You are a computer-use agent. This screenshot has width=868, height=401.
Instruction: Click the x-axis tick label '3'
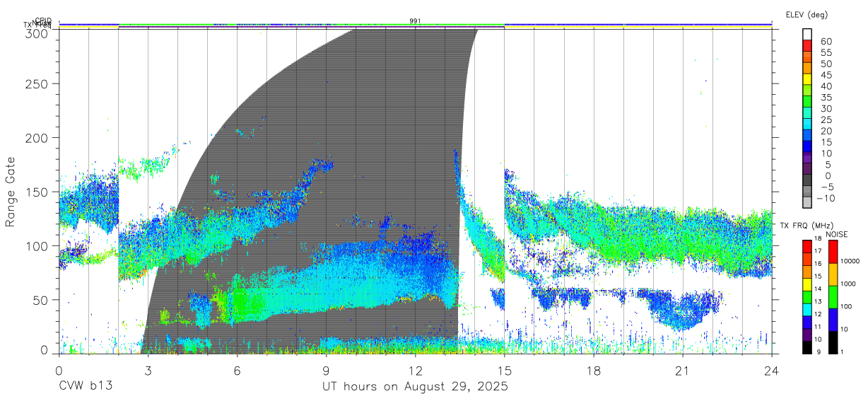pos(148,371)
